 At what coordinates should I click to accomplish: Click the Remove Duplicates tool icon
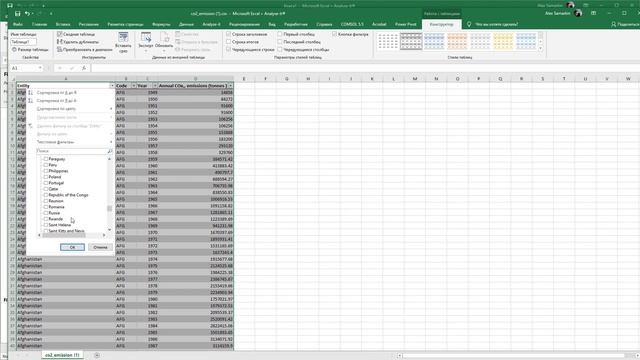click(60, 42)
